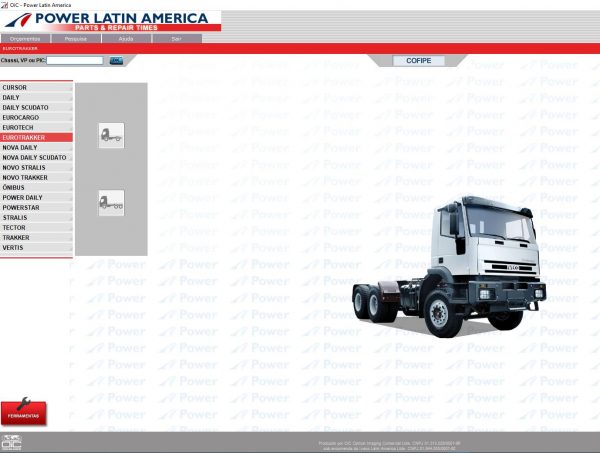The image size is (600, 453).
Task: Select POWER DAILY in the model list
Action: [x=36, y=197]
